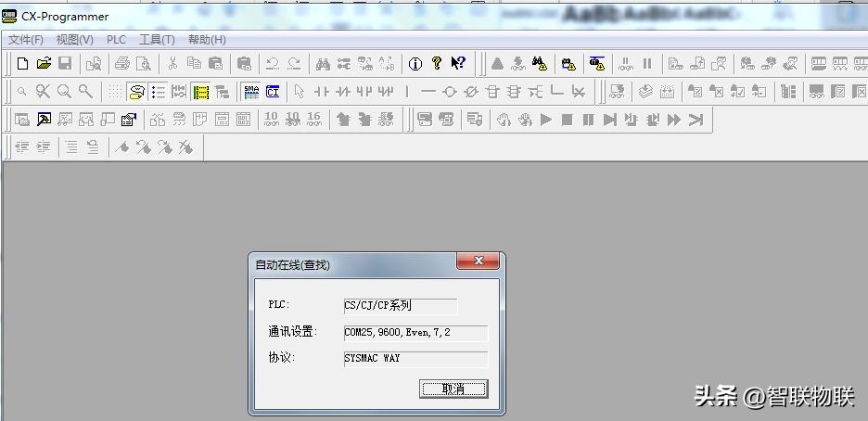The height and width of the screenshot is (421, 868).
Task: Click the yellow question mark Help icon
Action: (436, 64)
